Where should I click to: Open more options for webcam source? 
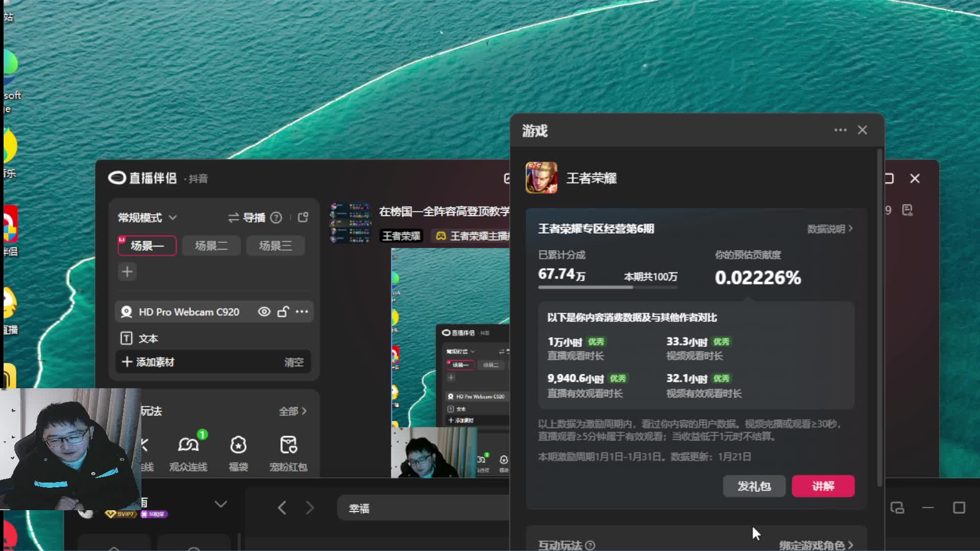coord(302,312)
